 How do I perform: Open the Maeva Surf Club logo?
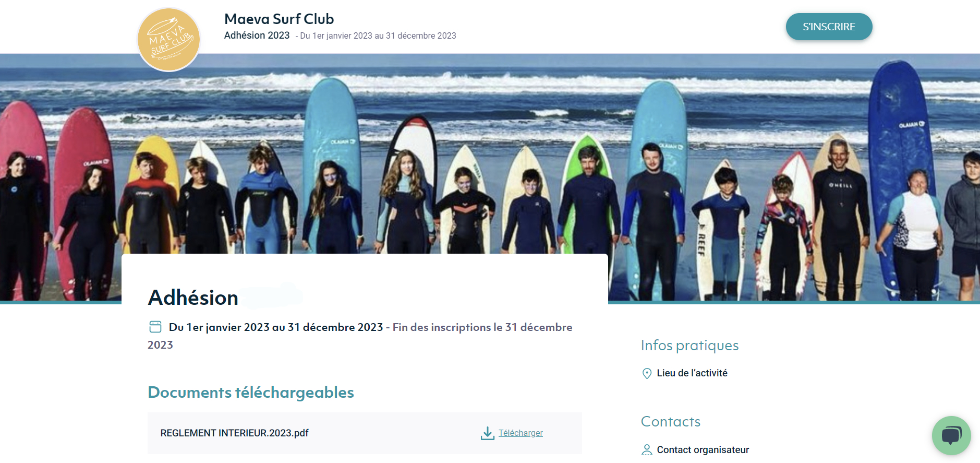coord(168,40)
